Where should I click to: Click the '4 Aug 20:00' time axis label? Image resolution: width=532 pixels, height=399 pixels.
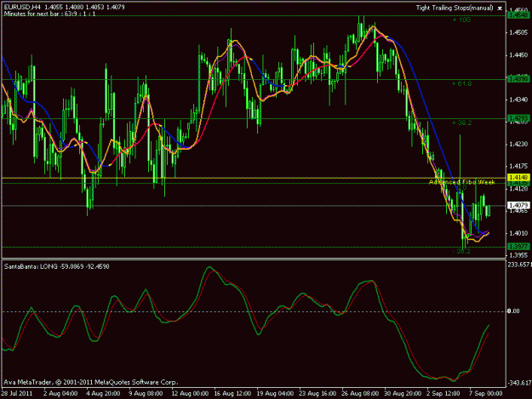tap(103, 393)
